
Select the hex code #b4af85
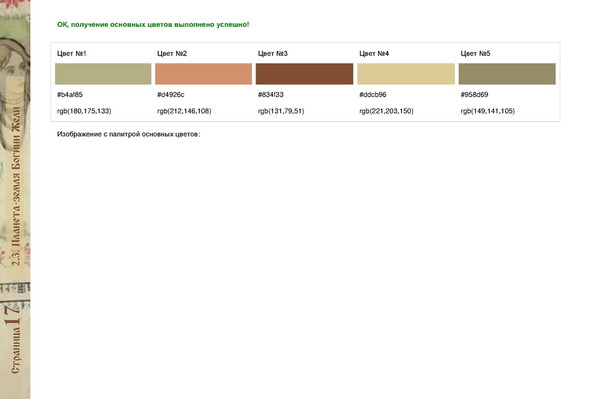70,94
